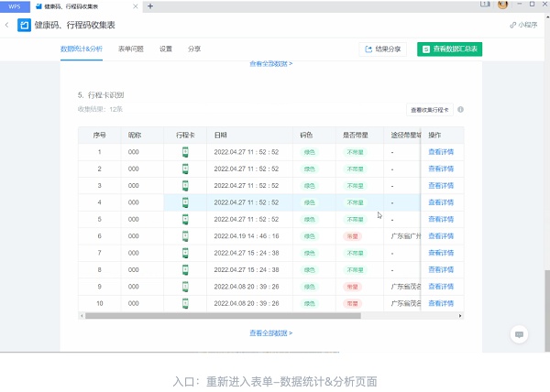Click the page vertical scrollbar

(x=547, y=310)
